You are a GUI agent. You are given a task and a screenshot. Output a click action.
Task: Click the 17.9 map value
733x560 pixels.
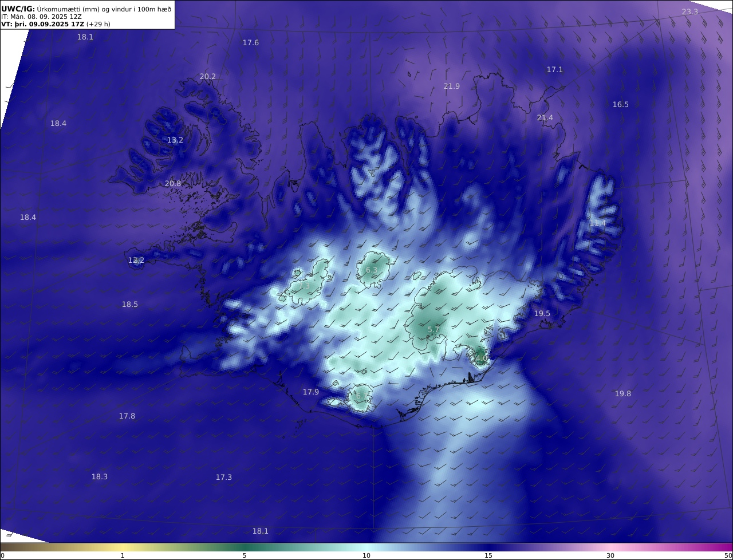click(311, 392)
